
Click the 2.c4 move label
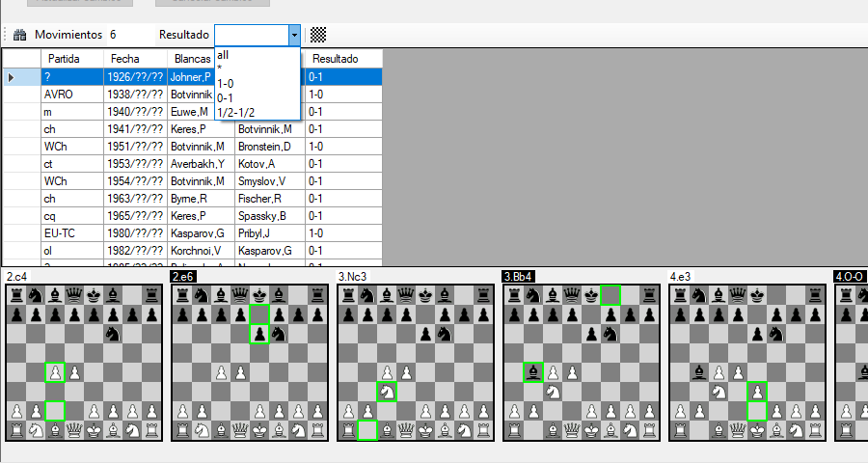pyautogui.click(x=16, y=277)
